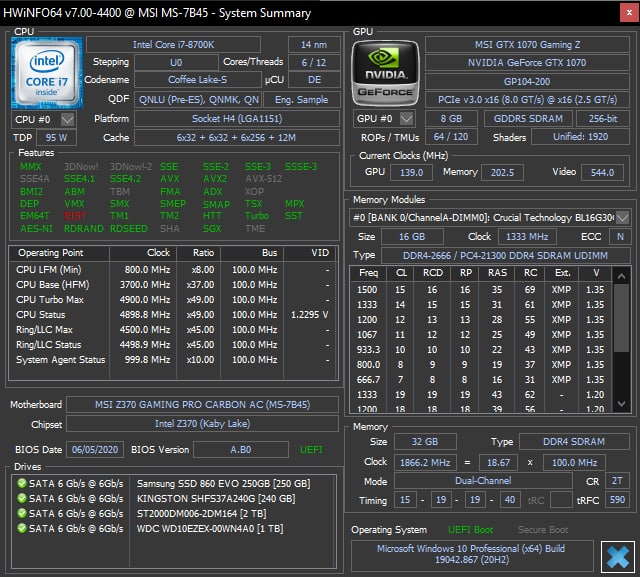640x577 pixels.
Task: Click the green UEFI label beside the BIOS version
Action: 311,450
